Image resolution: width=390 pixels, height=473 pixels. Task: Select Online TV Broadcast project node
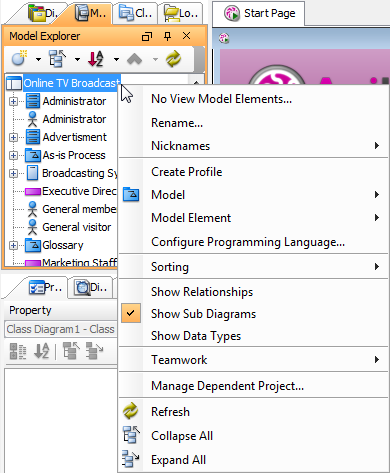tap(71, 83)
